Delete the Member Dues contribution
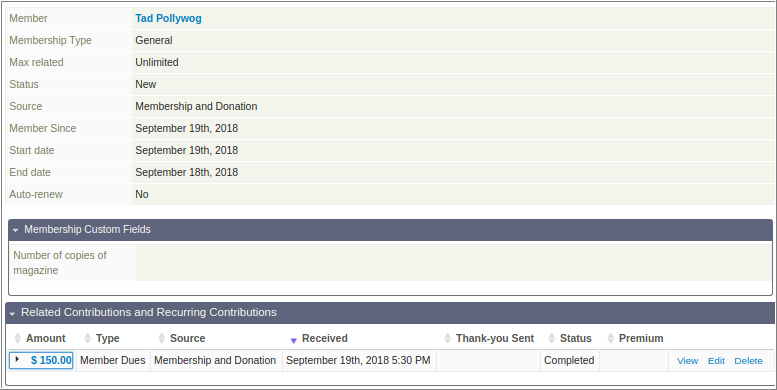The width and height of the screenshot is (777, 390). [748, 361]
